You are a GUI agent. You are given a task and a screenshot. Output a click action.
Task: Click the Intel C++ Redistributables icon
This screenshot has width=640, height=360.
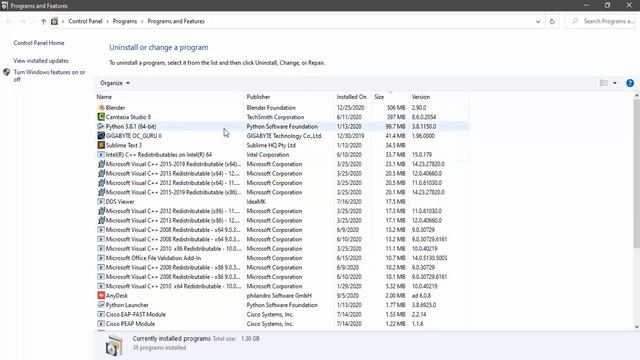101,154
